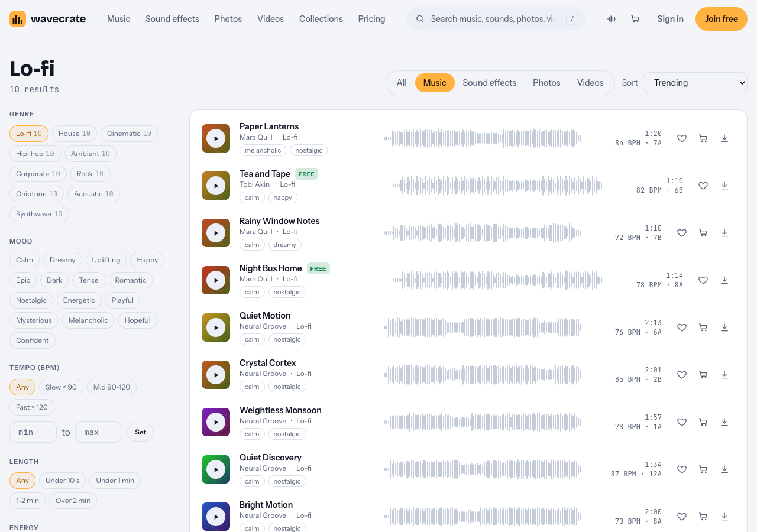The width and height of the screenshot is (757, 532).
Task: Play the Paper Lanterns track
Action: (x=216, y=138)
